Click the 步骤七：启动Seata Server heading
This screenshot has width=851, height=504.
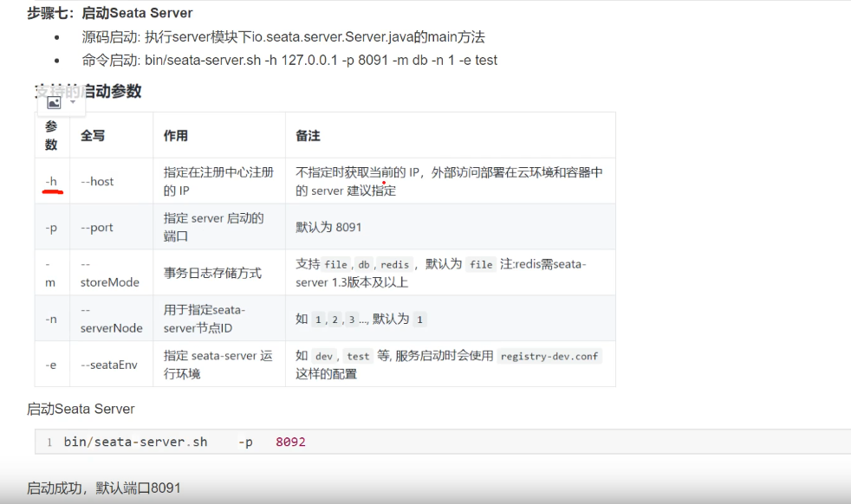pyautogui.click(x=110, y=13)
